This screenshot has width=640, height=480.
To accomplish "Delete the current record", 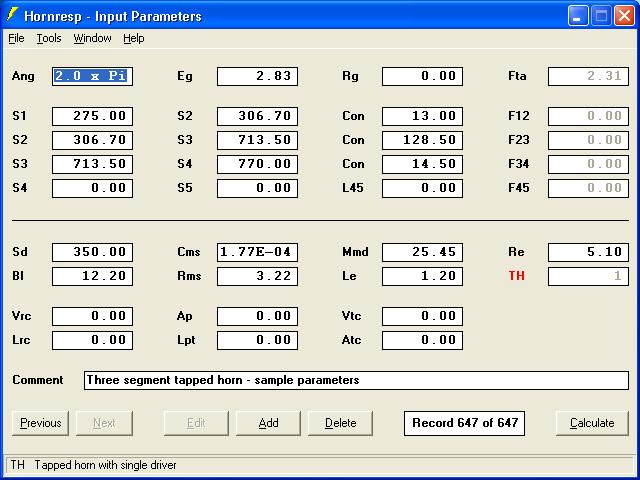I will click(340, 423).
